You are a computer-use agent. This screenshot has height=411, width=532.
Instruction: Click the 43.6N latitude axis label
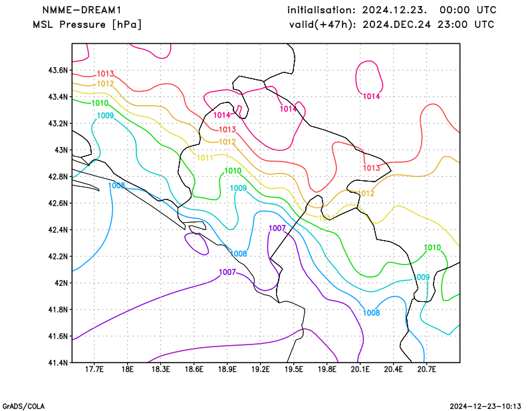click(x=58, y=70)
